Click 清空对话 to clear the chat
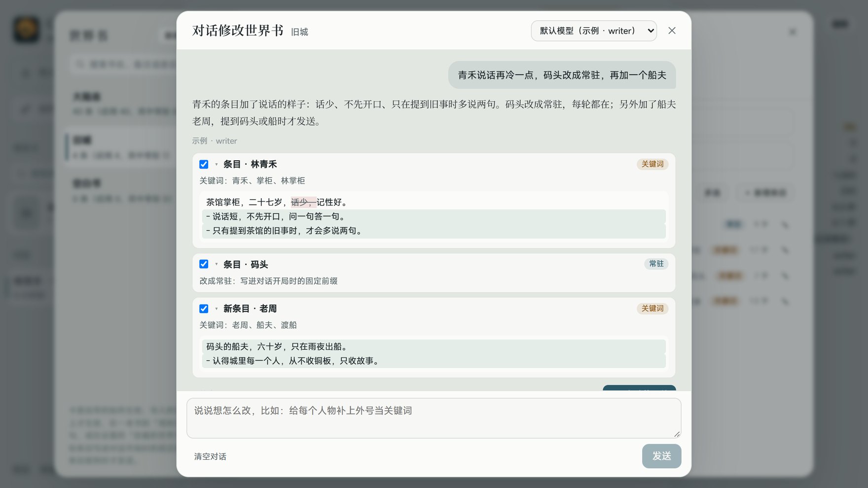 [210, 456]
